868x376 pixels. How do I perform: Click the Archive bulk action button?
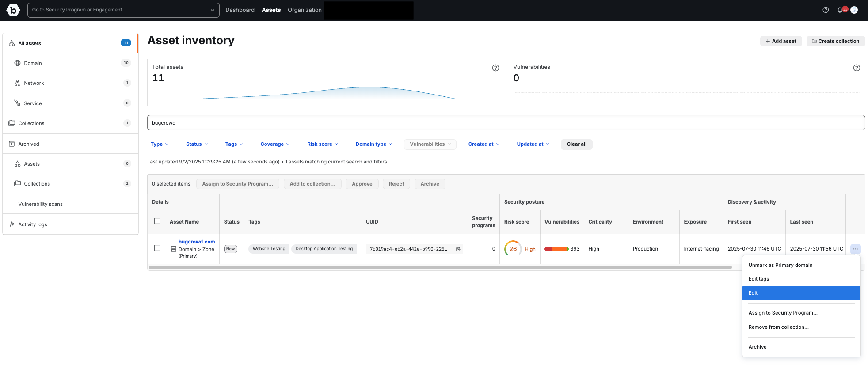[x=430, y=184]
